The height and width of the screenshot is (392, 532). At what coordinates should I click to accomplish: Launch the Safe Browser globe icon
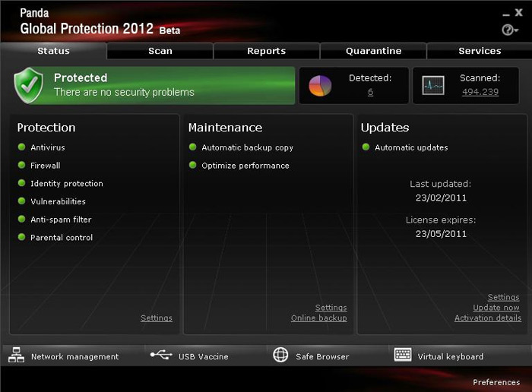point(280,355)
